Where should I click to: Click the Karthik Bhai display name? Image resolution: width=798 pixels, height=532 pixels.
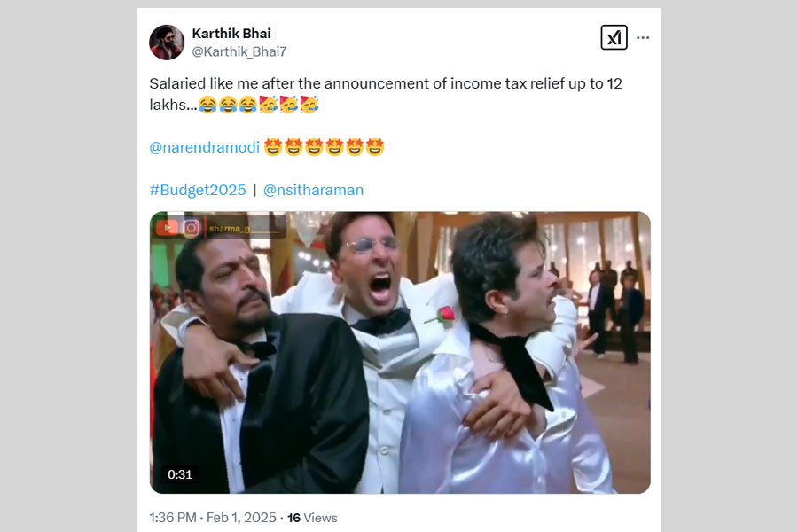[x=231, y=34]
